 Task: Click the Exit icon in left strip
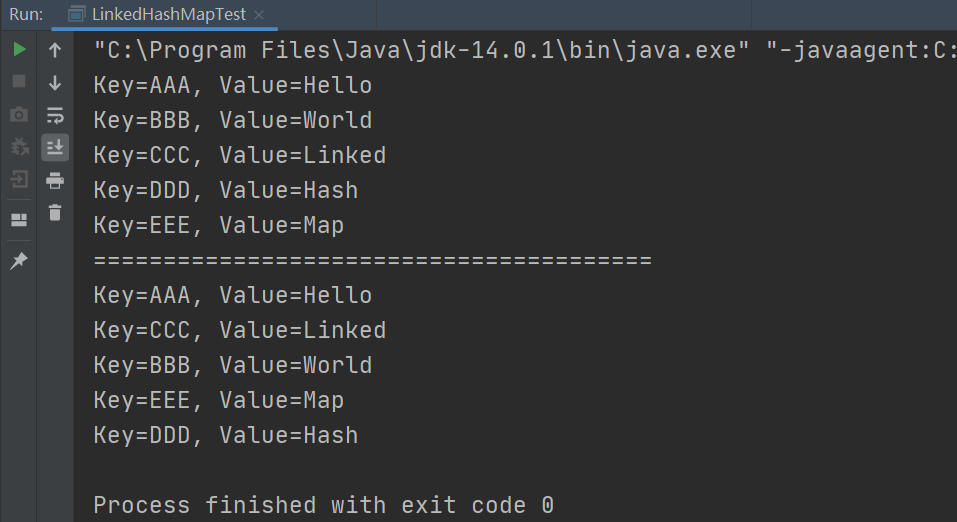(19, 180)
